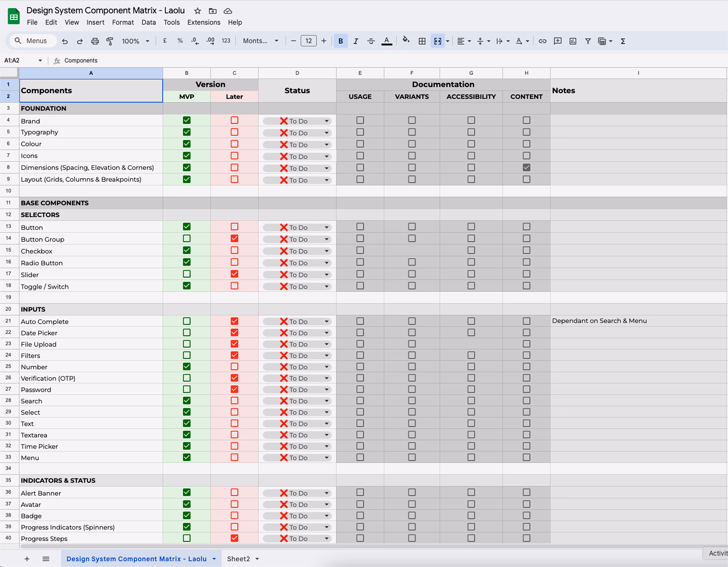Uncheck CONTENT checkbox in Dimensions row
Viewport: 728px width, 567px height.
pyautogui.click(x=526, y=168)
